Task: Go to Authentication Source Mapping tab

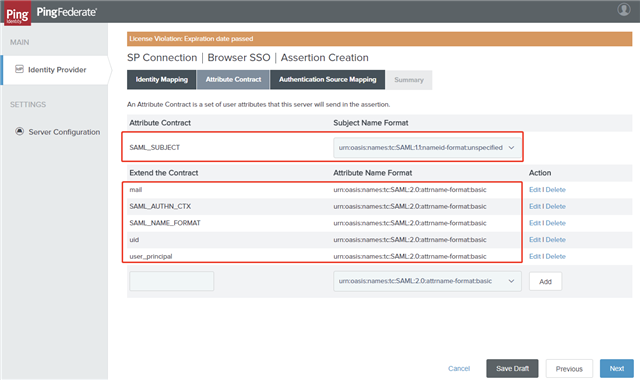Action: pos(327,80)
